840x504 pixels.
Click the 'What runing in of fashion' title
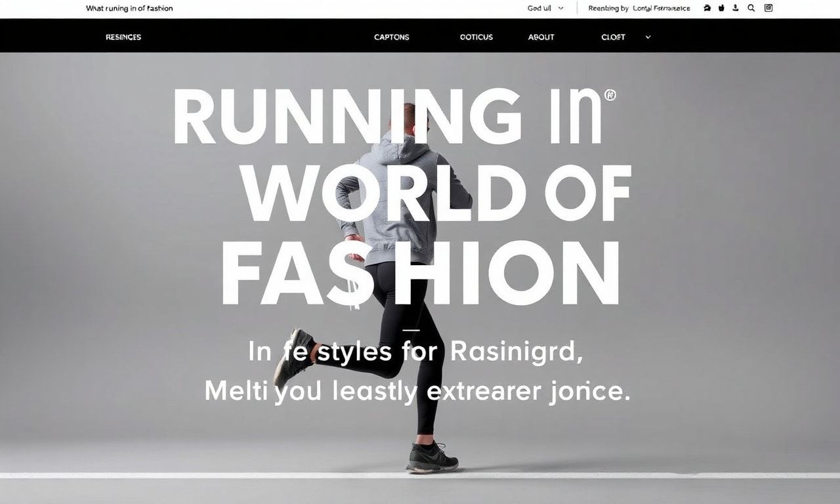pyautogui.click(x=129, y=8)
